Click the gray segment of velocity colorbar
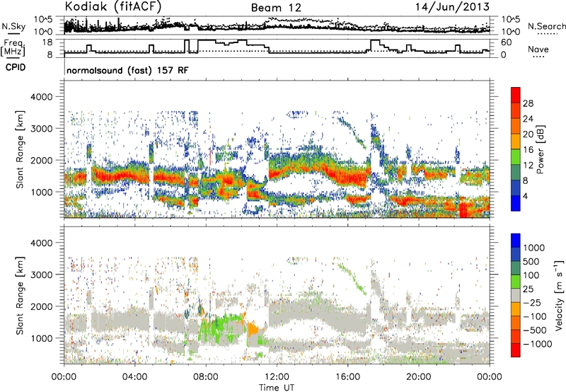The image size is (566, 392). (x=516, y=295)
